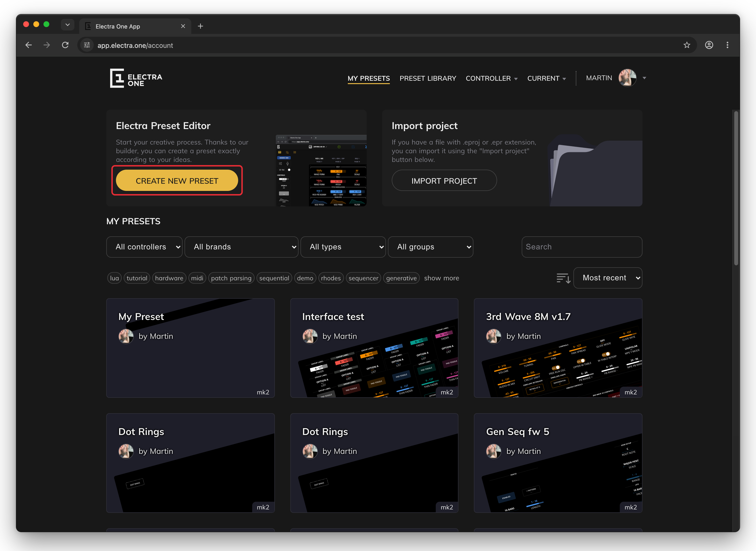Filter by the generative tag
The image size is (756, 551).
401,278
